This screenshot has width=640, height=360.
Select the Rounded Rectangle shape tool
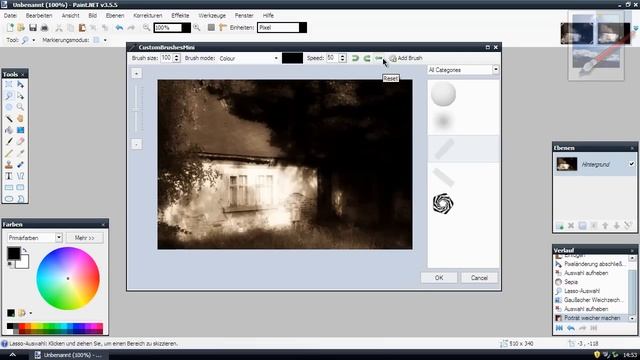tap(20, 187)
